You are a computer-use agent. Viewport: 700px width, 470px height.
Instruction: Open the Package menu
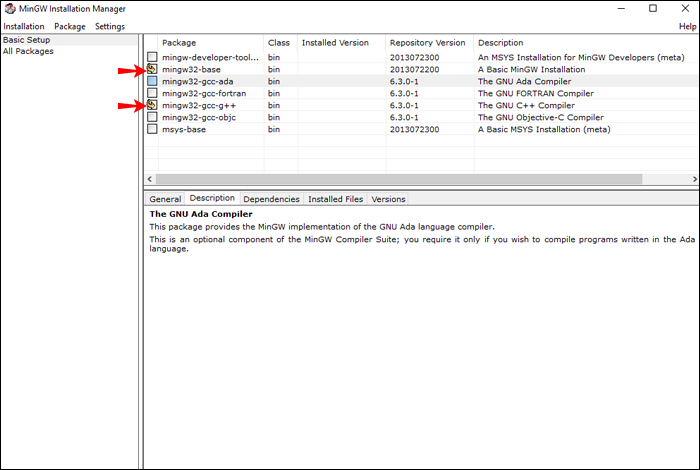[70, 26]
